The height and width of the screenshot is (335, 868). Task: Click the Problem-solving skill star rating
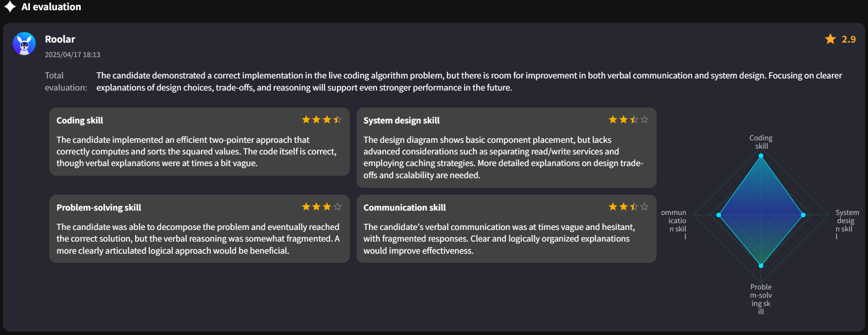click(322, 207)
